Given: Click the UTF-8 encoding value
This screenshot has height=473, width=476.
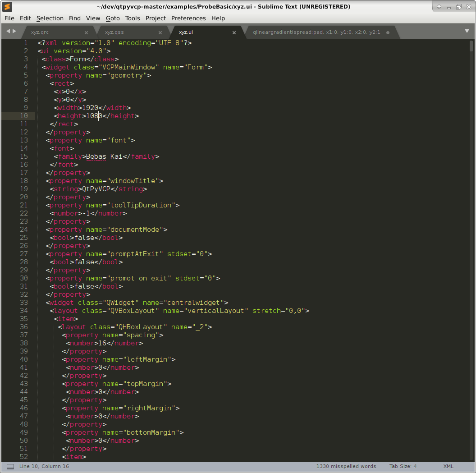Looking at the screenshot, I should pos(169,43).
